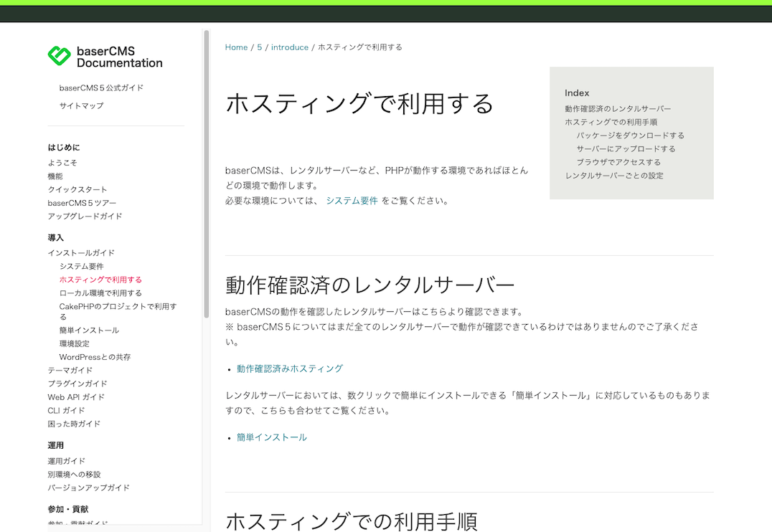This screenshot has width=772, height=532.
Task: Open プラグインガイド in the sidebar
Action: [77, 384]
